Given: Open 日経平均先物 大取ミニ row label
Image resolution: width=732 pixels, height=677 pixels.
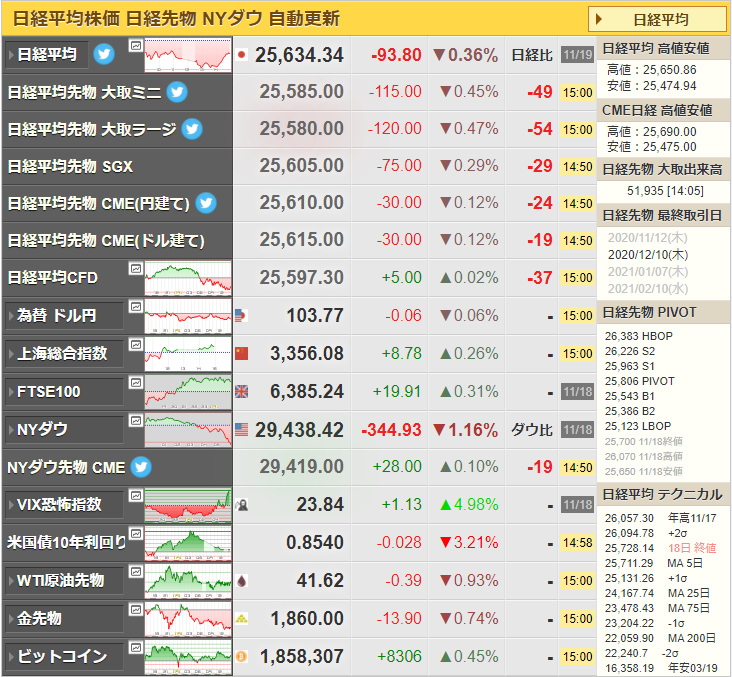Looking at the screenshot, I should pos(84,92).
